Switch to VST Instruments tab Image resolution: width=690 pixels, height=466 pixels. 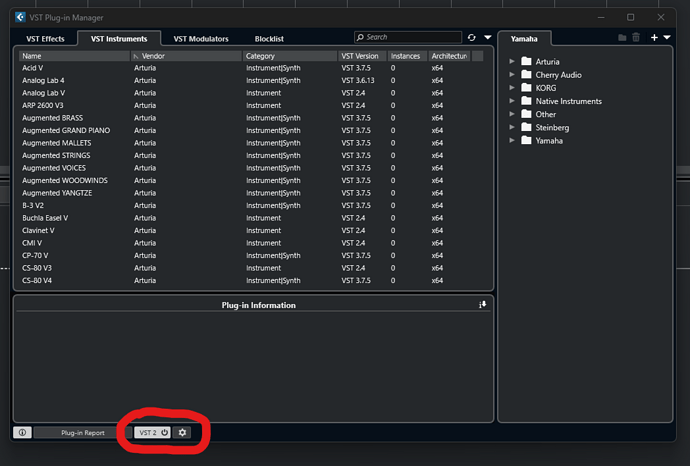[119, 39]
